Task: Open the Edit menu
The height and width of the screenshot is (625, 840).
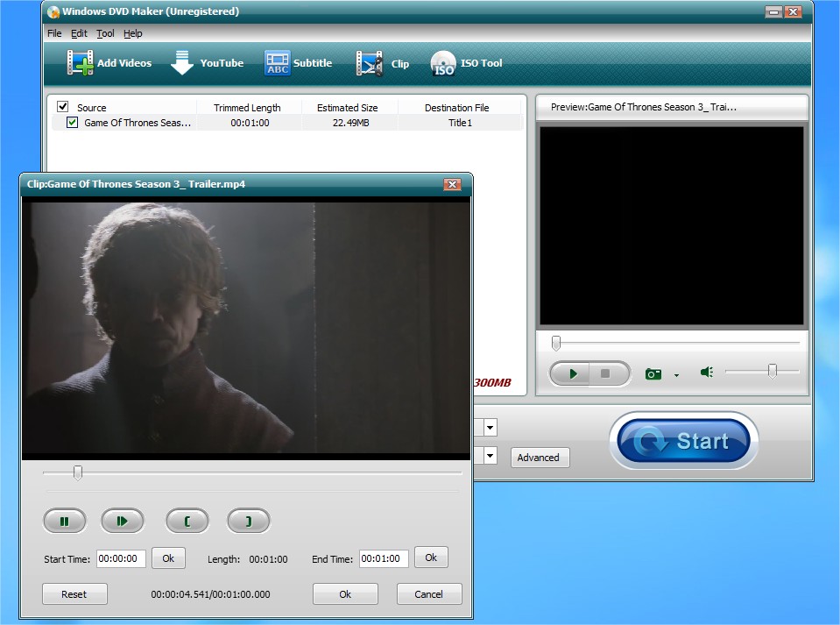Action: point(79,33)
